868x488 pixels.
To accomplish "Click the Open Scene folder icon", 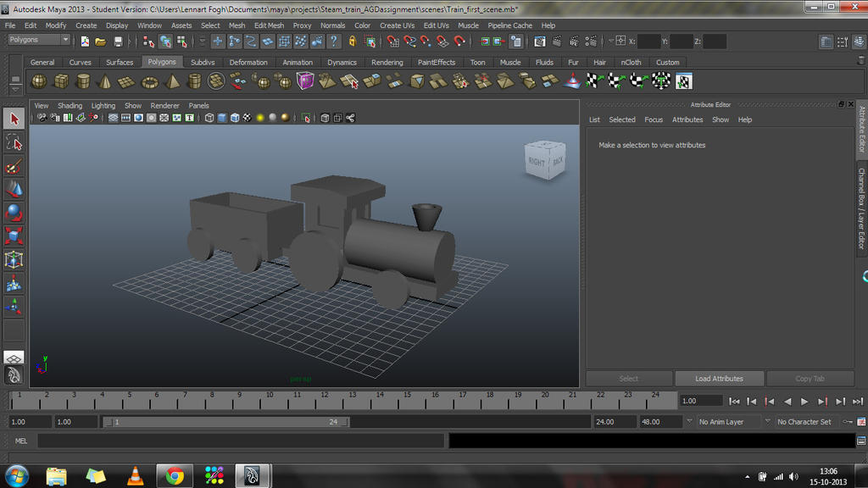I will click(x=101, y=42).
